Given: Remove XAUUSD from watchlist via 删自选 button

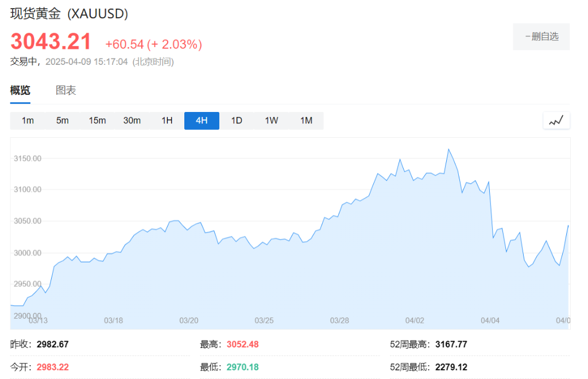Looking at the screenshot, I should [x=541, y=37].
